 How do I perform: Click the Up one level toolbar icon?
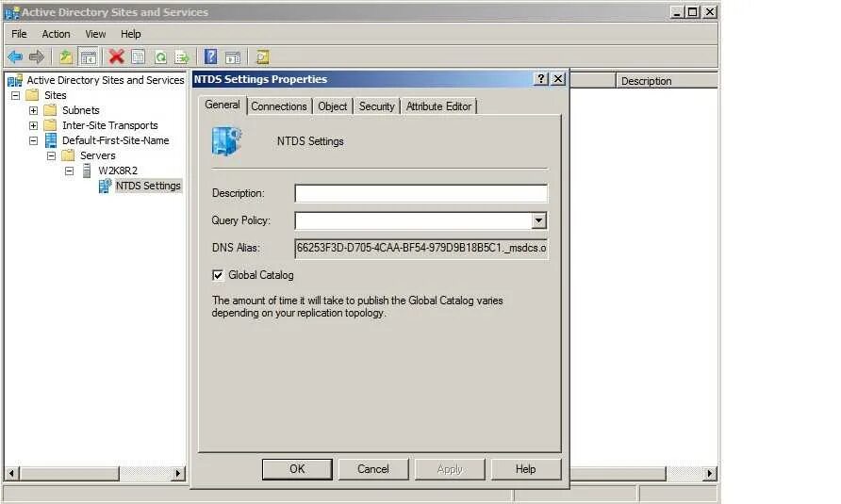point(65,57)
